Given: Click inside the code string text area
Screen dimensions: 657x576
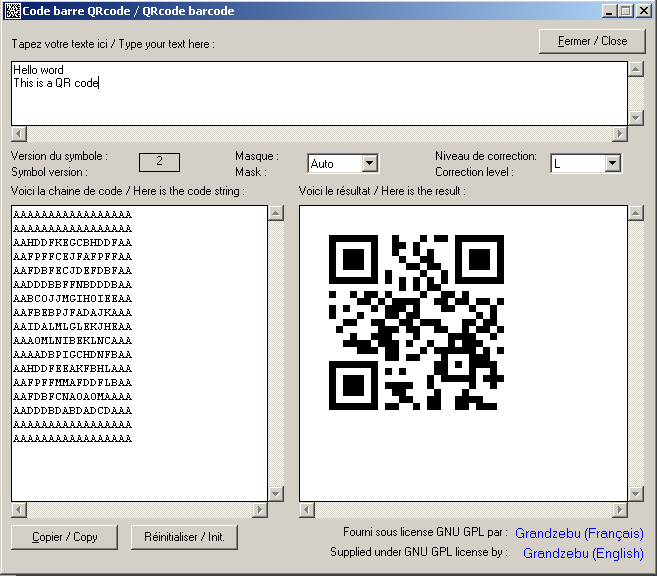Looking at the screenshot, I should (140, 350).
